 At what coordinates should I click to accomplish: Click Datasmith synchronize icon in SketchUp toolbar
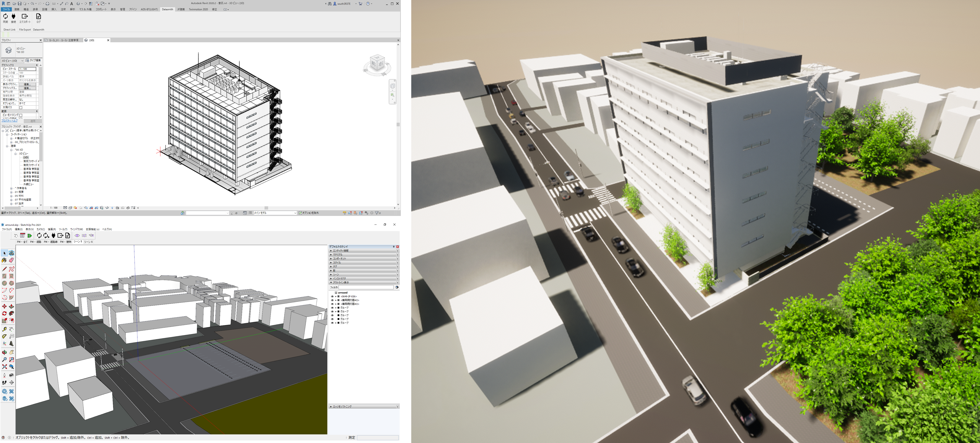pyautogui.click(x=39, y=236)
